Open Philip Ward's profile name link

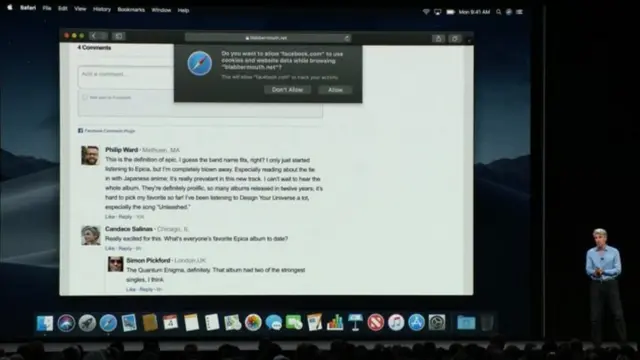point(122,150)
